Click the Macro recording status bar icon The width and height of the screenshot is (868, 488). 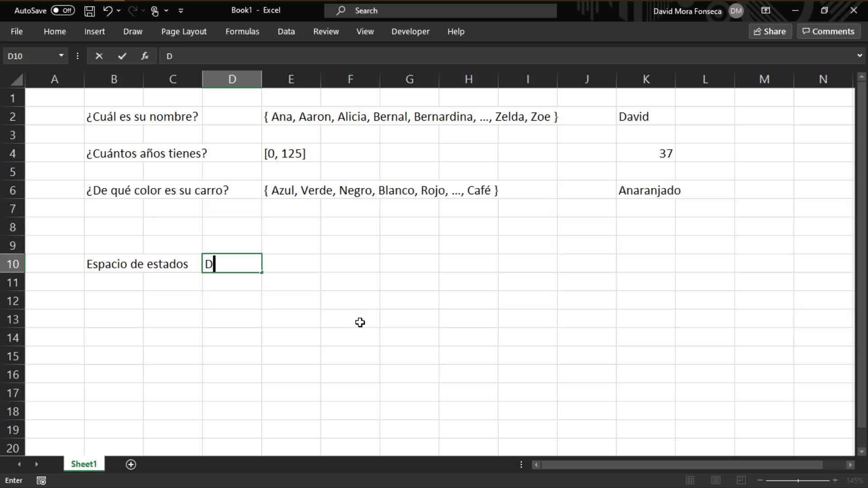(x=41, y=480)
